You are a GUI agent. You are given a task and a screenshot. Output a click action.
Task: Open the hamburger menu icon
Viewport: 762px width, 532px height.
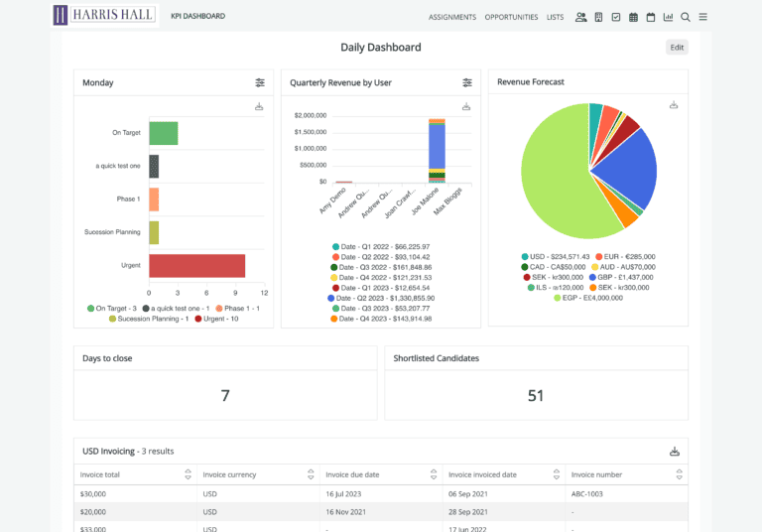pyautogui.click(x=702, y=17)
